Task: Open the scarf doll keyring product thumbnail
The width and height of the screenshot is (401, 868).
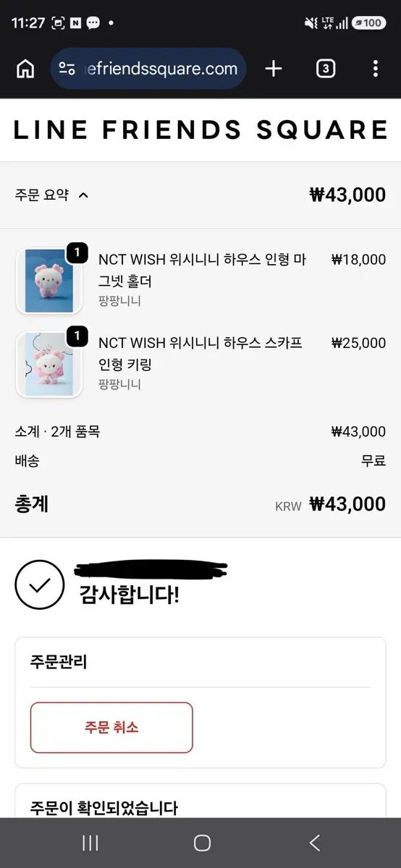Action: [49, 365]
